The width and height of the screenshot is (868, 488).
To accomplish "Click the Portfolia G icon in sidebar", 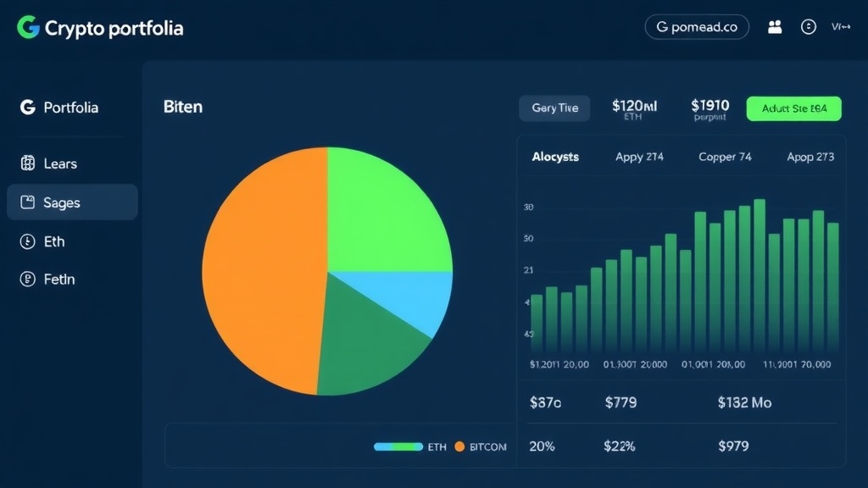I will 27,108.
